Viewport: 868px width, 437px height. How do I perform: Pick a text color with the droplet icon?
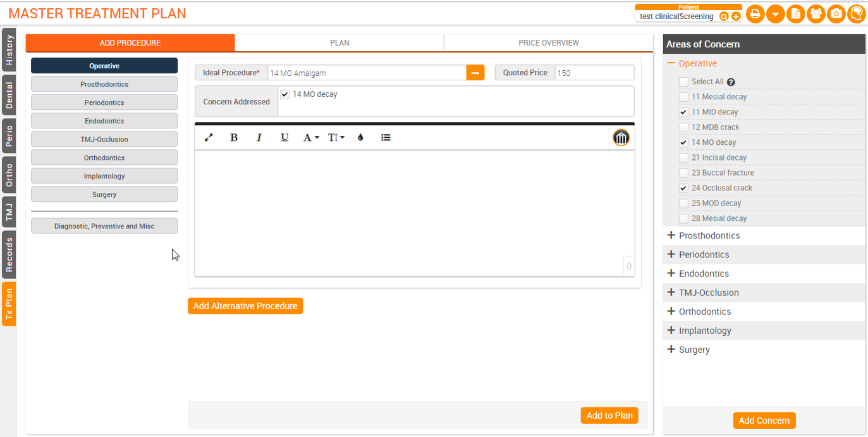(360, 137)
